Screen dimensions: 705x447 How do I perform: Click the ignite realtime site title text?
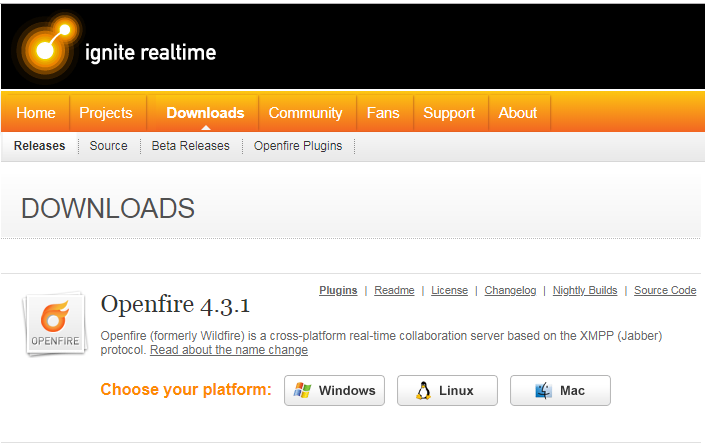(151, 53)
